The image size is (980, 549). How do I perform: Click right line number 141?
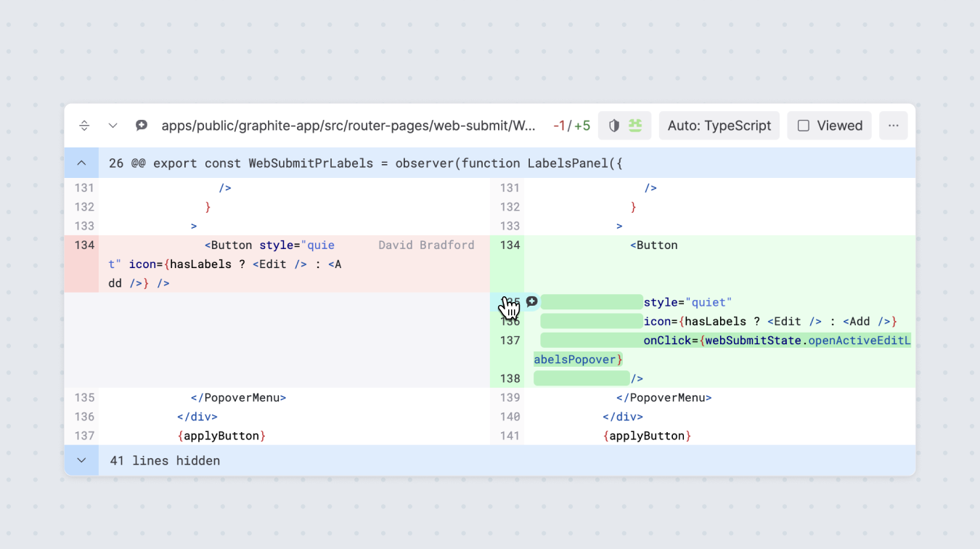point(510,436)
